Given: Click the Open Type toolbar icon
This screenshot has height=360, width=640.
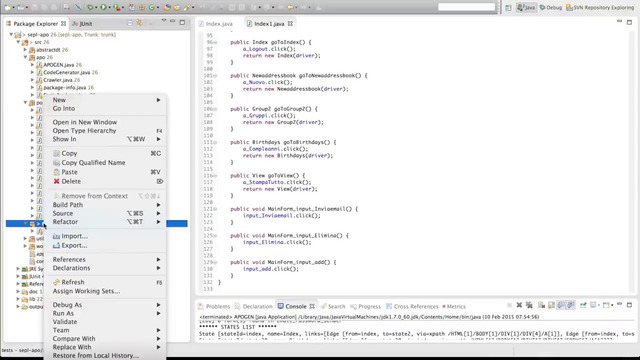Looking at the screenshot, I should point(167,7).
